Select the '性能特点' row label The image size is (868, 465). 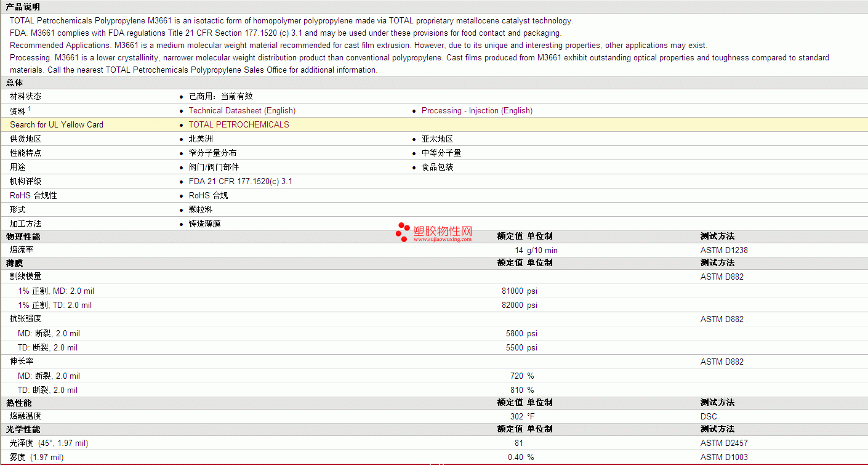pyautogui.click(x=26, y=153)
